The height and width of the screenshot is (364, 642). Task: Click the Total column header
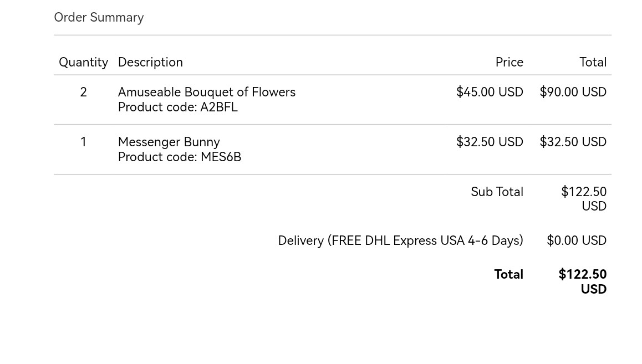coord(593,62)
